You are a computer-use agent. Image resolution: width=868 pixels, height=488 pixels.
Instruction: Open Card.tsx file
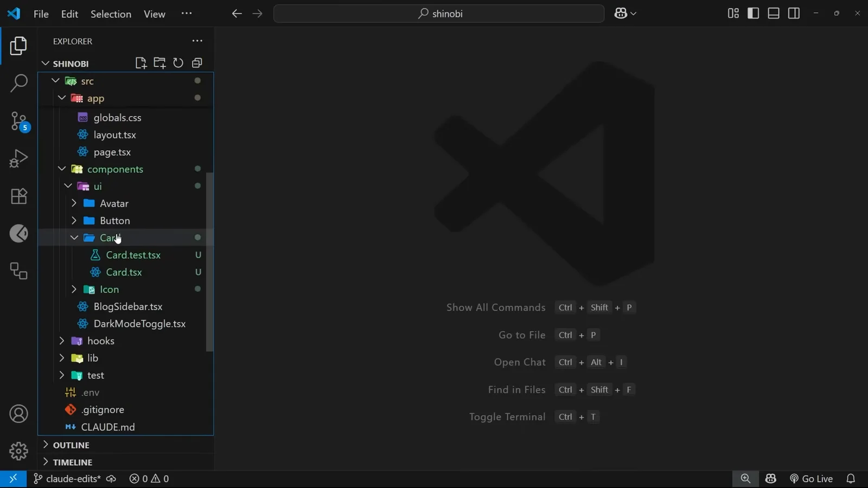(125, 272)
